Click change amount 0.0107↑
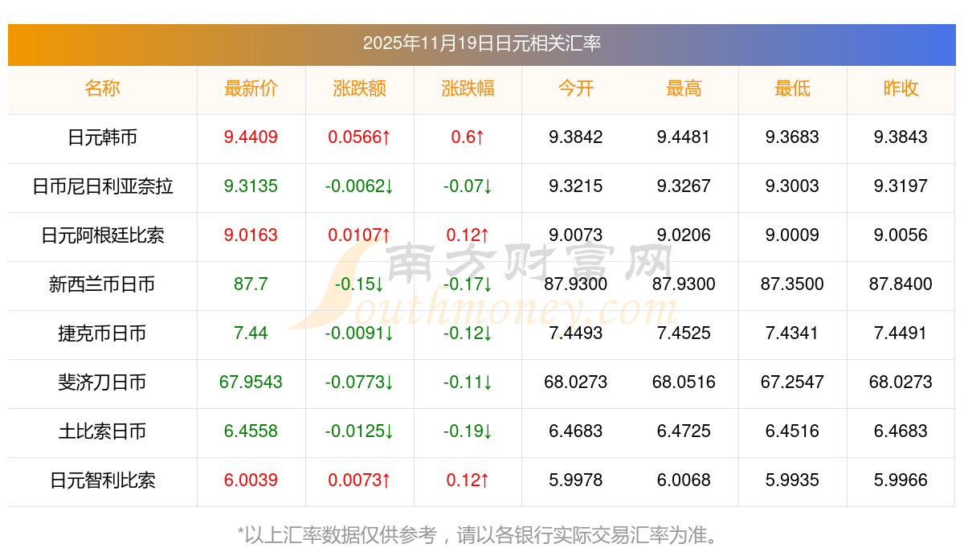The height and width of the screenshot is (560, 964). (x=359, y=235)
